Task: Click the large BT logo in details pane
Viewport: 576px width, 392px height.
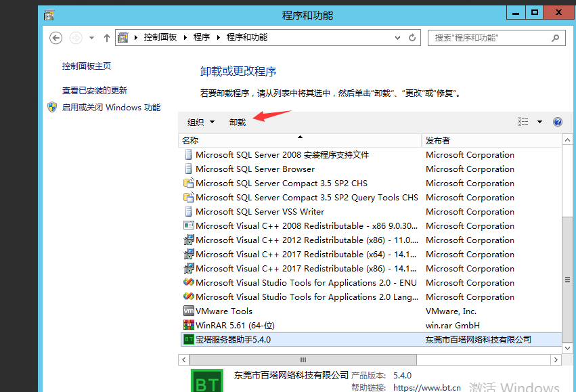Action: (207, 380)
